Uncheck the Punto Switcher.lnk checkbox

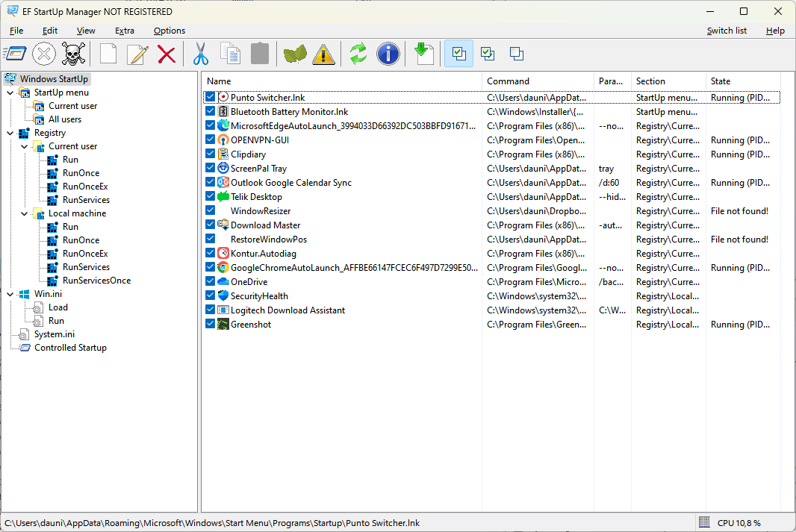(210, 97)
